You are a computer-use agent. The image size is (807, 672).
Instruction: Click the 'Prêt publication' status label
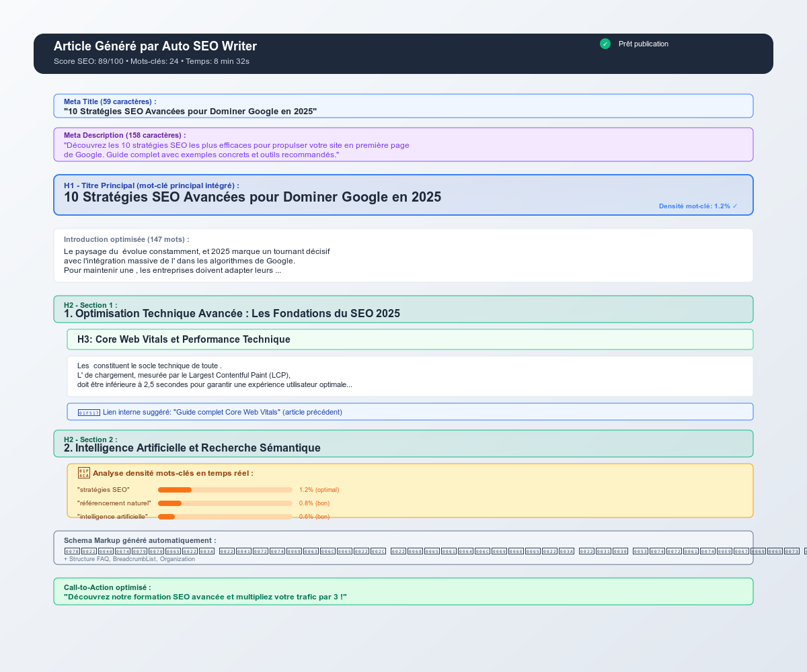644,44
